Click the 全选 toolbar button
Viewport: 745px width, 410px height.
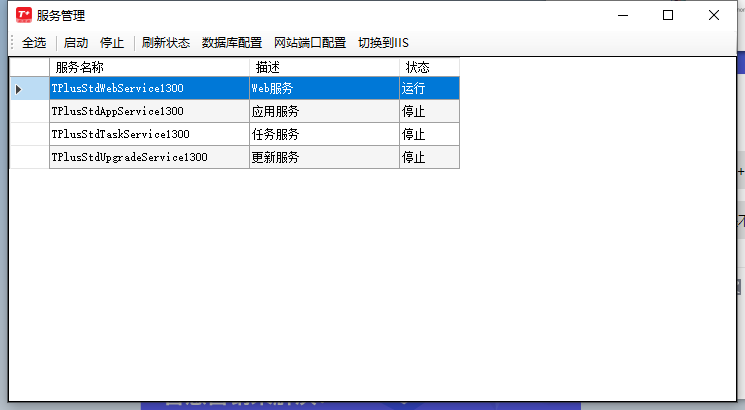coord(34,43)
